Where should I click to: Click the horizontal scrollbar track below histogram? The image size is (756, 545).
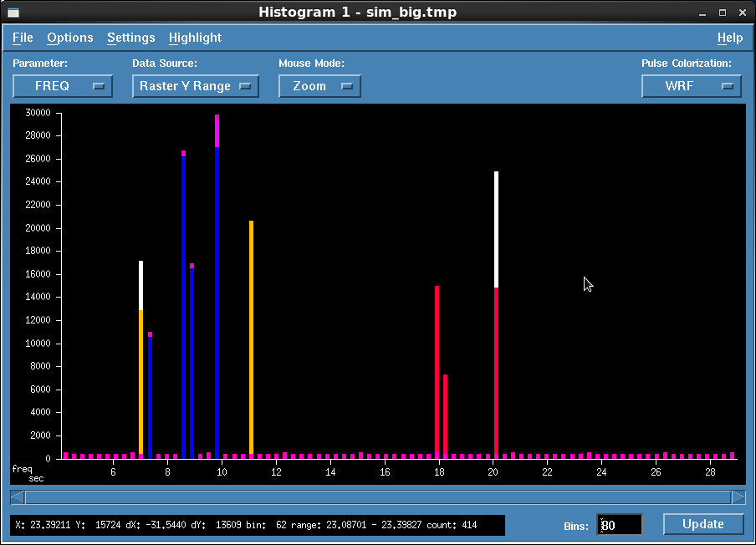(x=378, y=497)
